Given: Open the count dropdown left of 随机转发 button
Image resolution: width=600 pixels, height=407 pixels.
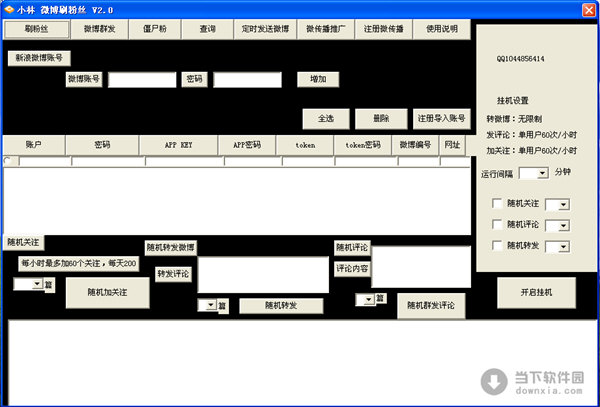Looking at the screenshot, I should coord(211,305).
